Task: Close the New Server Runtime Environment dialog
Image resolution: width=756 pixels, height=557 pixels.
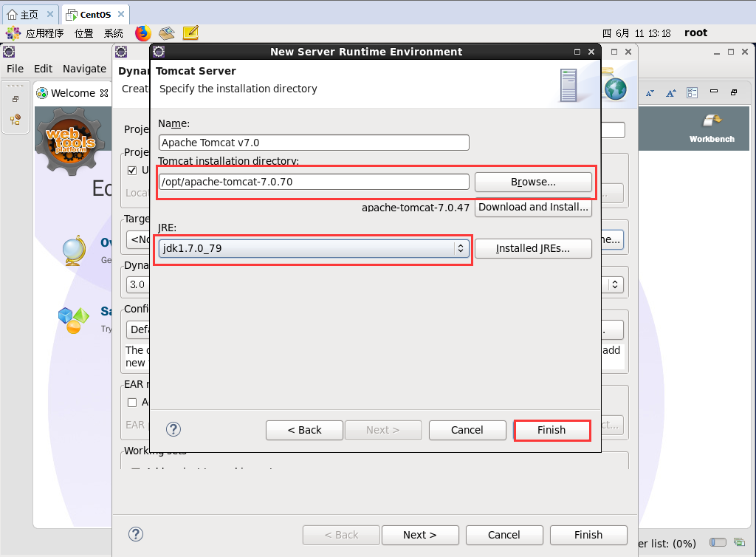Action: tap(591, 52)
